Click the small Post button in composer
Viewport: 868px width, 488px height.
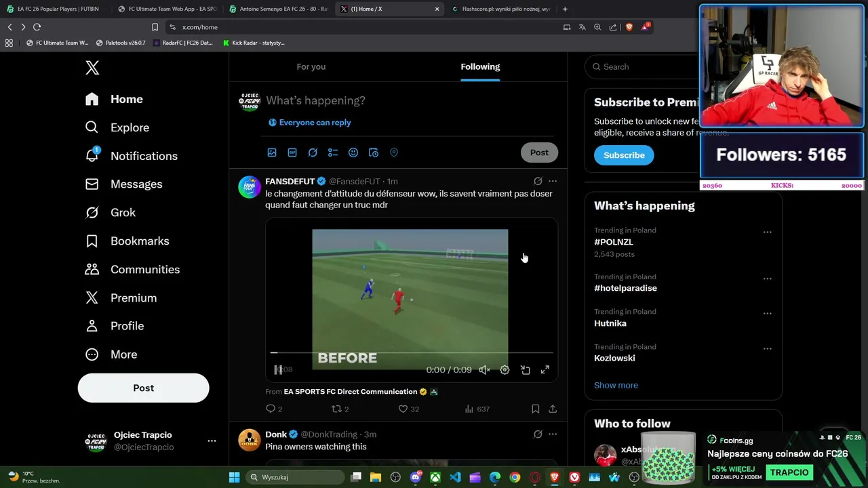point(539,152)
